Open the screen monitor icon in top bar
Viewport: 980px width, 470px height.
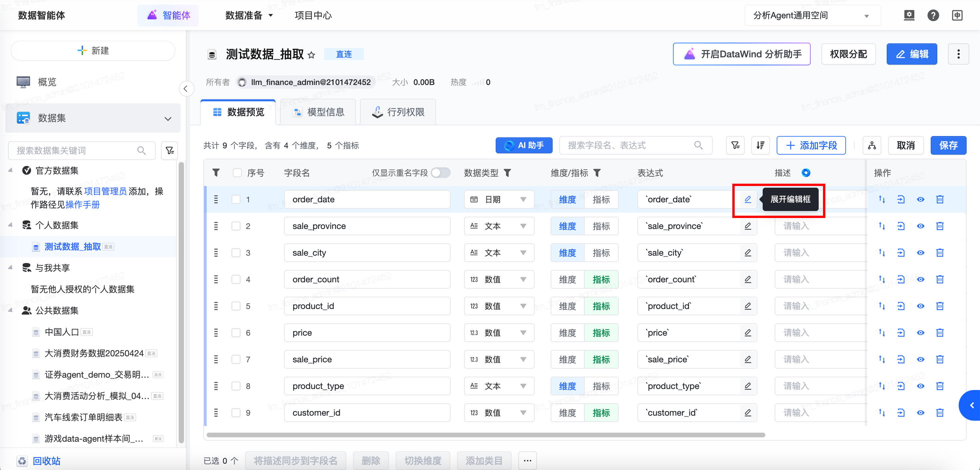pyautogui.click(x=909, y=15)
